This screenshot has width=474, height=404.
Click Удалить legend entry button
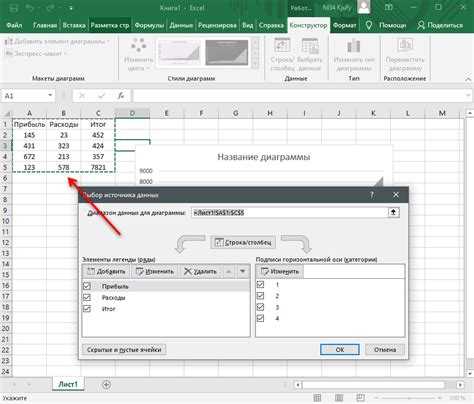[x=200, y=272]
